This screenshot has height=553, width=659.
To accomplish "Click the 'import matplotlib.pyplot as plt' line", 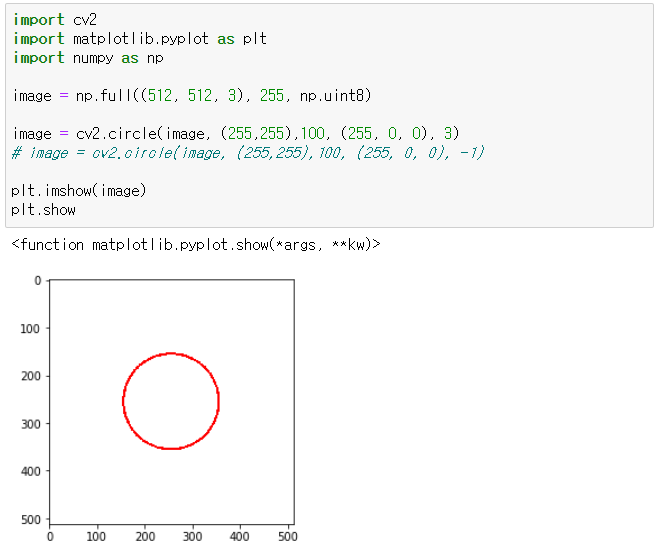I will tap(140, 39).
